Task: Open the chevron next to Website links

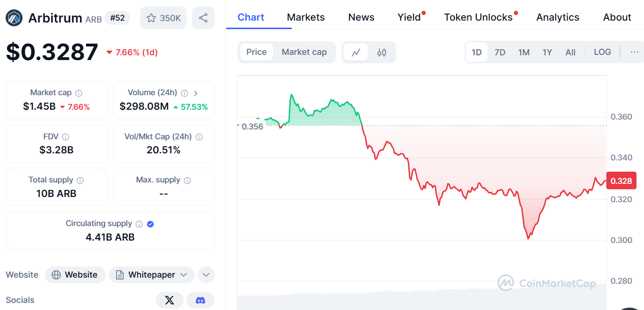Action: click(x=206, y=275)
